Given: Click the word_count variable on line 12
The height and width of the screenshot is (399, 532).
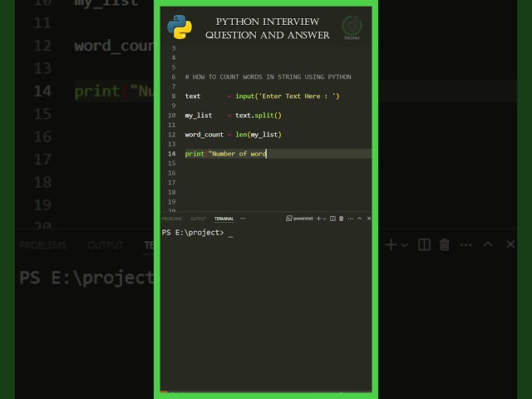Looking at the screenshot, I should tap(204, 135).
